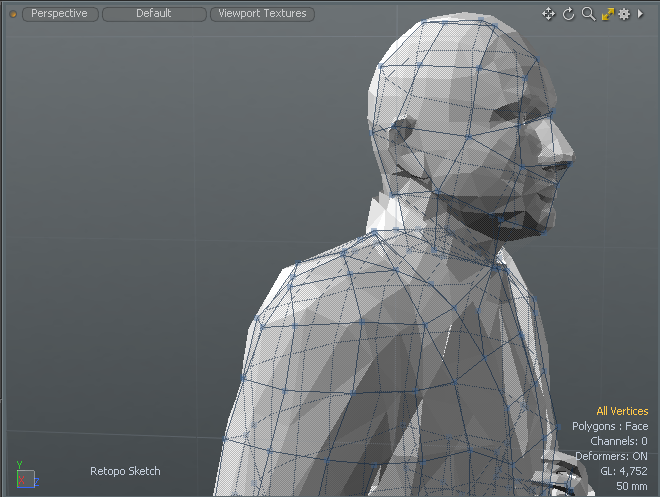Click the pan view icon
Screen dimensions: 660x497
548,14
